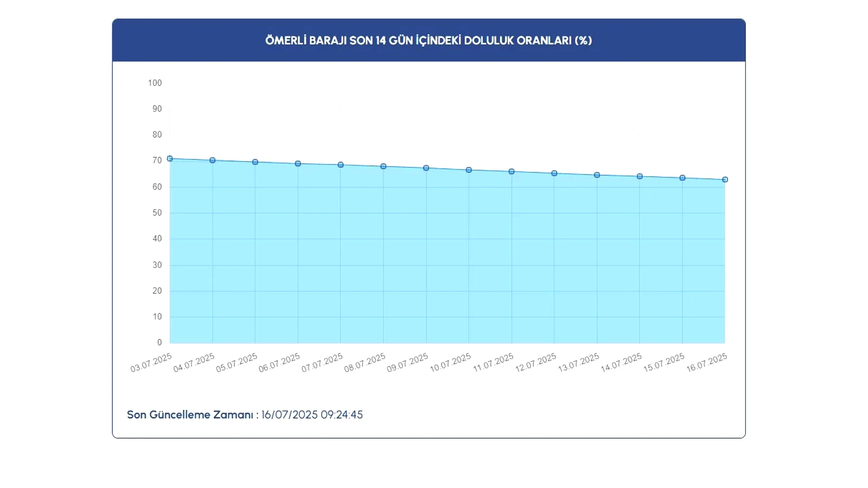Click the y-axis value 10

point(157,317)
